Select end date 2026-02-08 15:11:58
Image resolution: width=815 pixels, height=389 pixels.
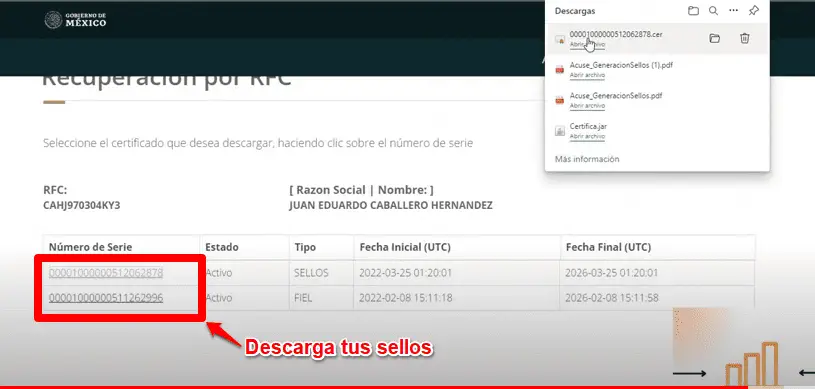pos(612,298)
